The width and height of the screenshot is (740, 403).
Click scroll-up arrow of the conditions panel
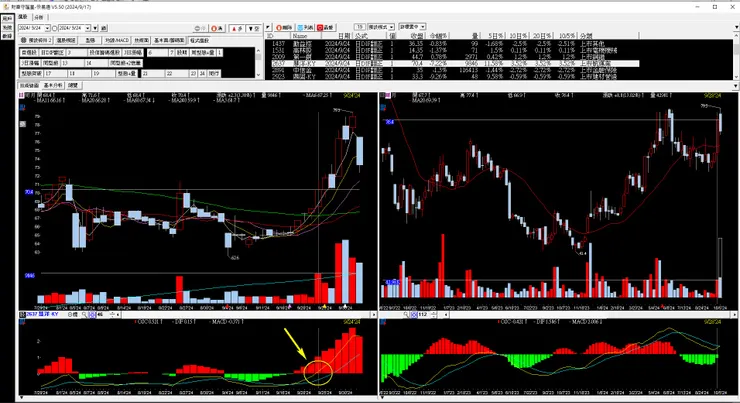[x=258, y=50]
